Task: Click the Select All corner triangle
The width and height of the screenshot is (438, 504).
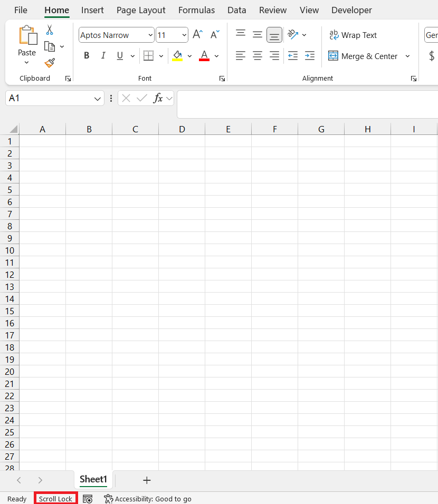Action: click(x=13, y=129)
